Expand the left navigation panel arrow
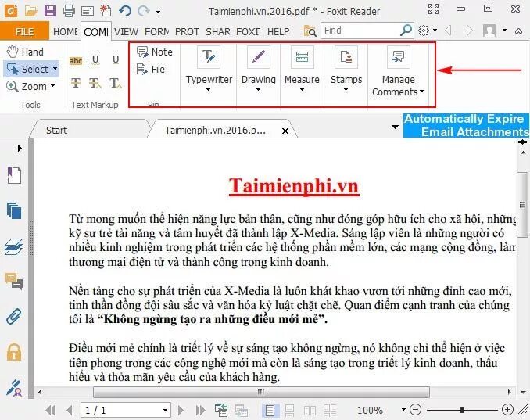The image size is (530, 420). coord(20,148)
